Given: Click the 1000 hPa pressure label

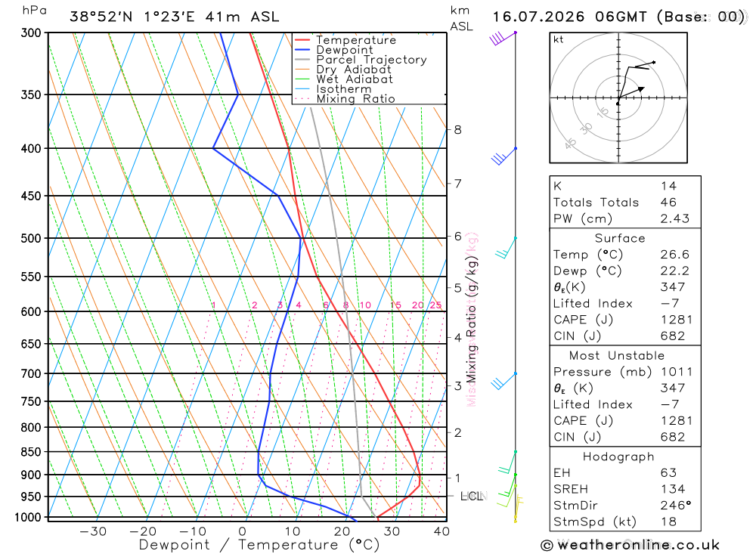Looking at the screenshot, I should tap(28, 518).
